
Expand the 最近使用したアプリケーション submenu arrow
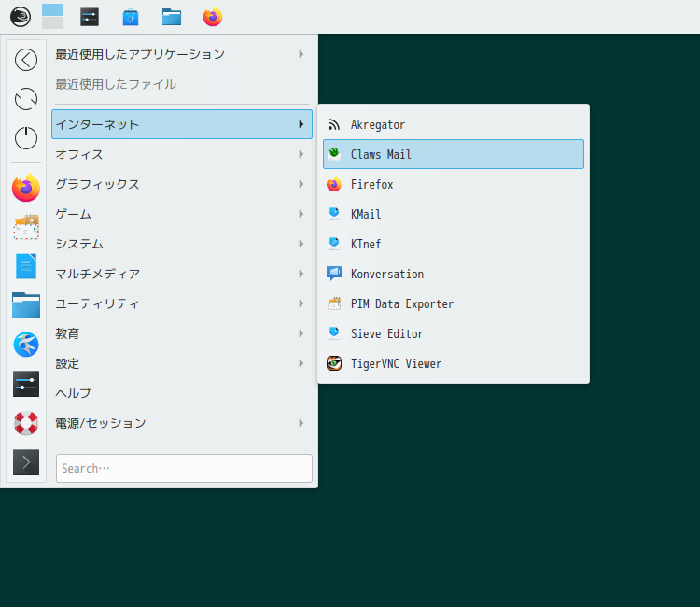pos(301,54)
